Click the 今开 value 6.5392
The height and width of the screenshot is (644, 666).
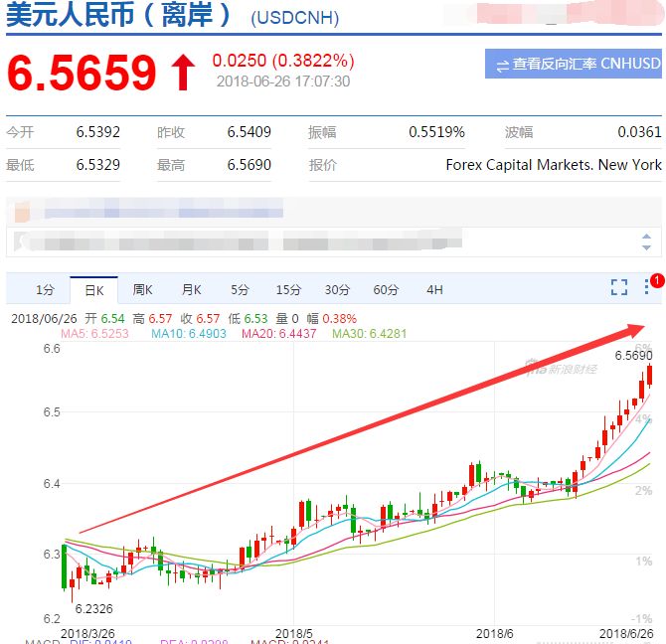coord(98,132)
